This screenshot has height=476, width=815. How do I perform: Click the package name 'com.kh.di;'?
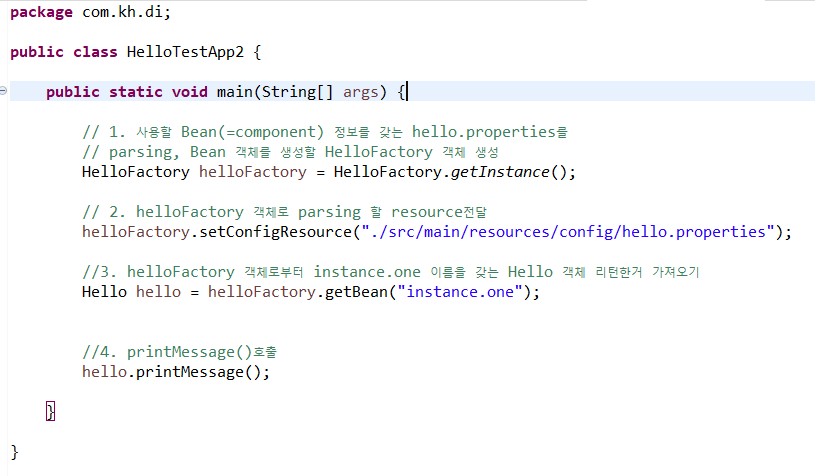click(126, 12)
